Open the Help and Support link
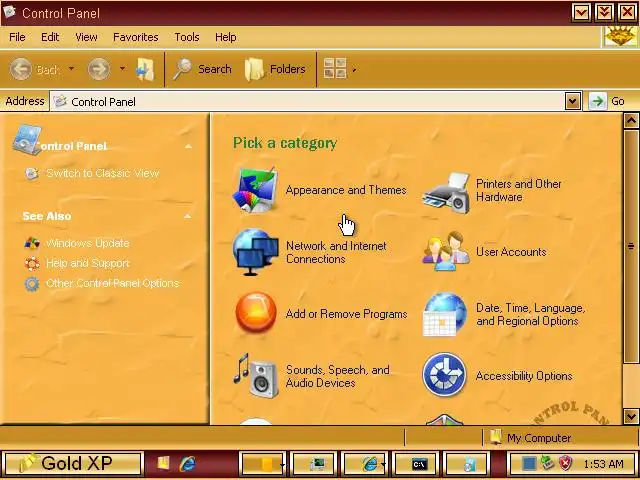The height and width of the screenshot is (480, 640). tap(88, 263)
